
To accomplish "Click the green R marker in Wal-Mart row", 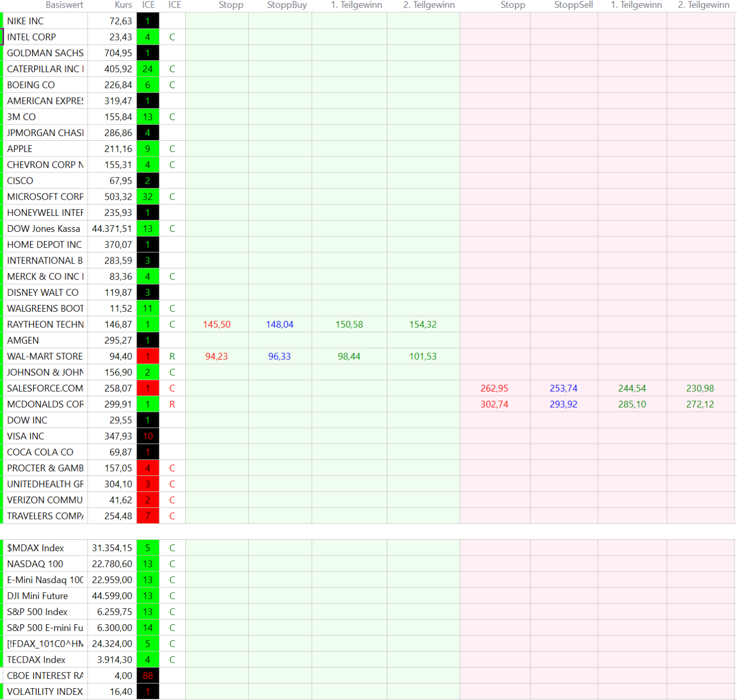I will (172, 356).
